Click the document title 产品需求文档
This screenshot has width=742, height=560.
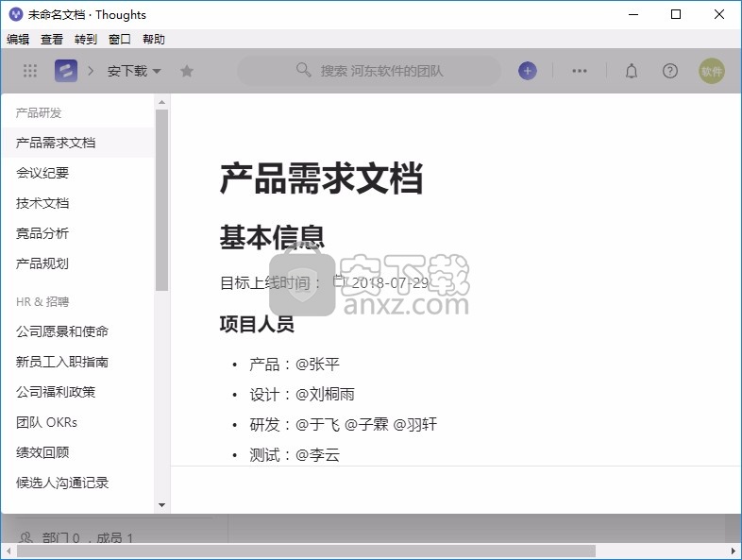coord(321,178)
